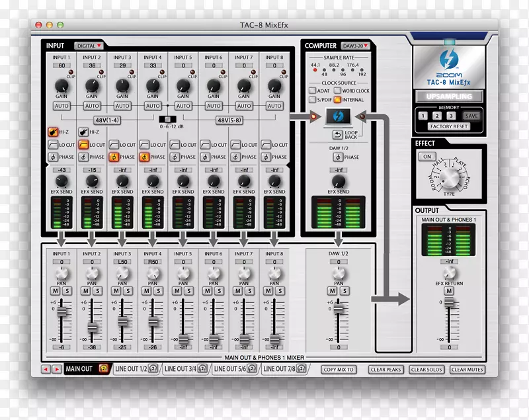Click headphone icon on Line Out 7/8 tab
The height and width of the screenshot is (420, 529).
pyautogui.click(x=302, y=368)
